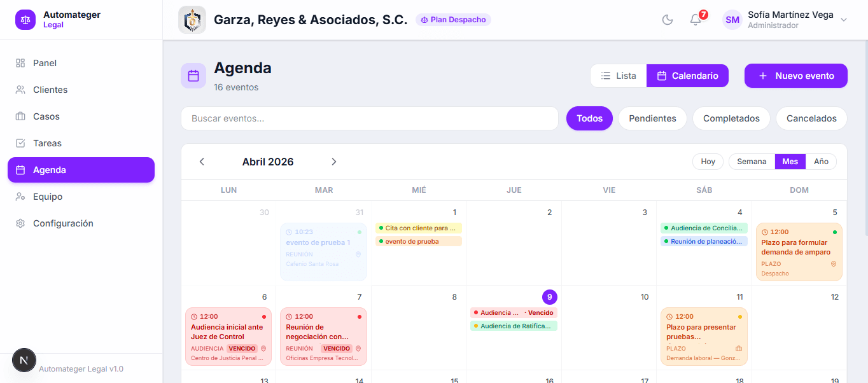Viewport: 868px width, 383px height.
Task: Toggle dark mode with the moon icon
Action: tap(667, 19)
